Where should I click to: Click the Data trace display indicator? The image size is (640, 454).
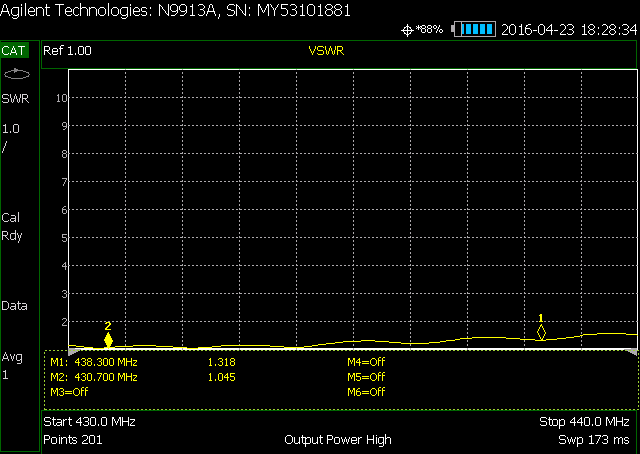15,306
